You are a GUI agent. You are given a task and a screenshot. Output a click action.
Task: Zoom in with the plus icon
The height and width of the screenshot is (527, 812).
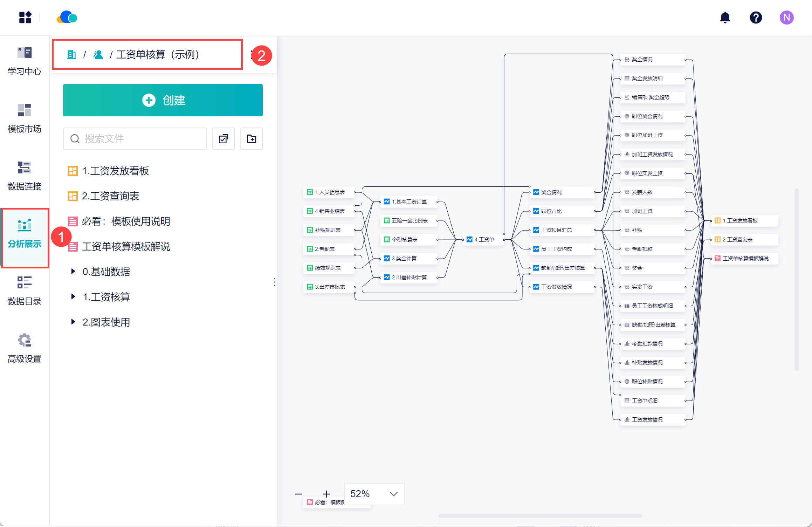click(326, 494)
